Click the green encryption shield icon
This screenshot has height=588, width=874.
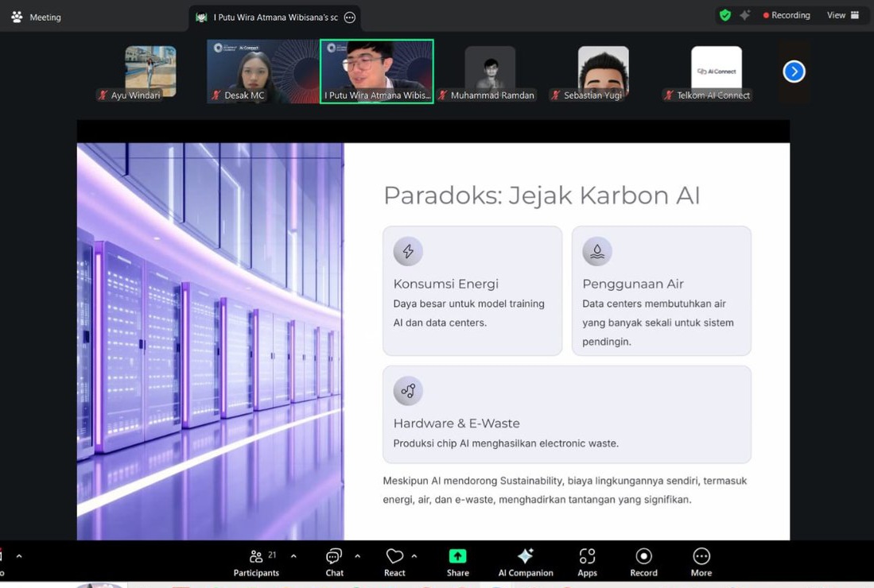(x=725, y=15)
